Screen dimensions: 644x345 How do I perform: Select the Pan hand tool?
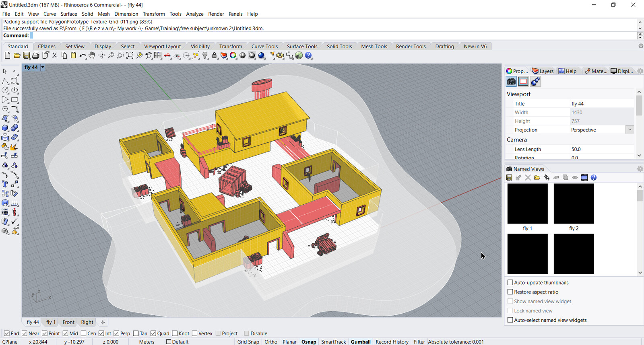point(92,55)
